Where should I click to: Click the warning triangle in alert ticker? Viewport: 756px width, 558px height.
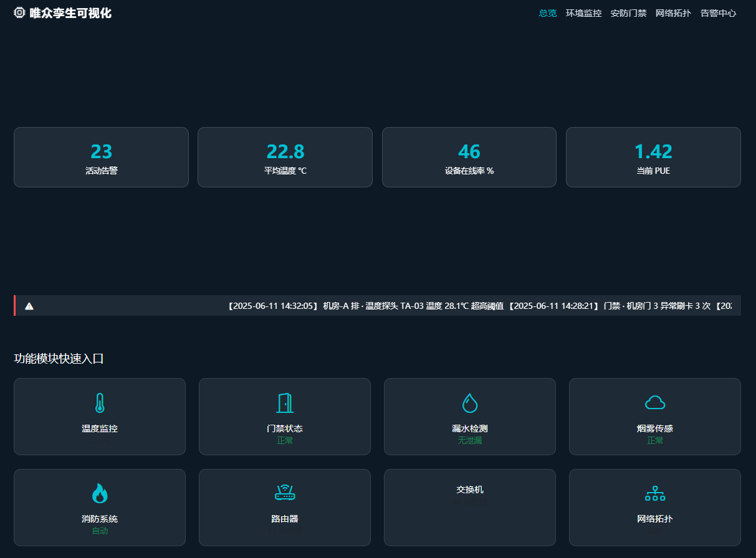[29, 306]
